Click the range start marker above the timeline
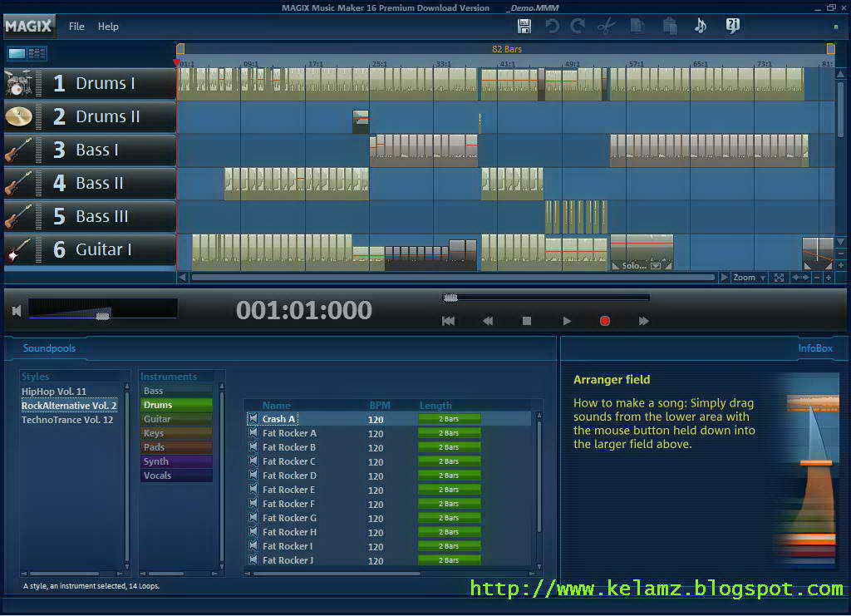 (180, 49)
